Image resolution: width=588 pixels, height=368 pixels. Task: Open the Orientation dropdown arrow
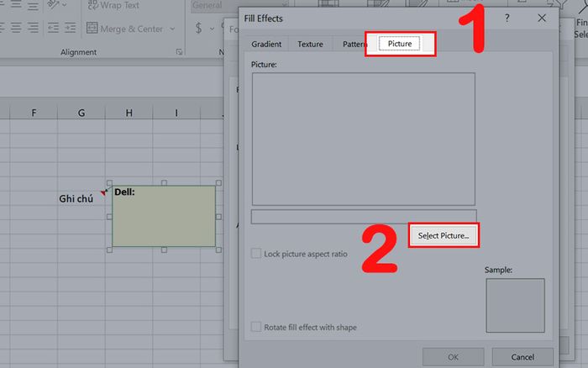[65, 5]
